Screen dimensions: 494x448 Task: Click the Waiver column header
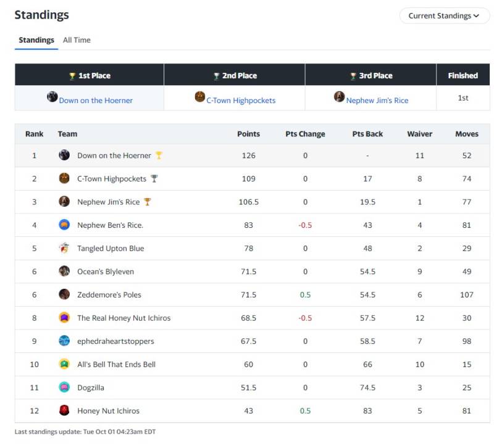click(420, 134)
